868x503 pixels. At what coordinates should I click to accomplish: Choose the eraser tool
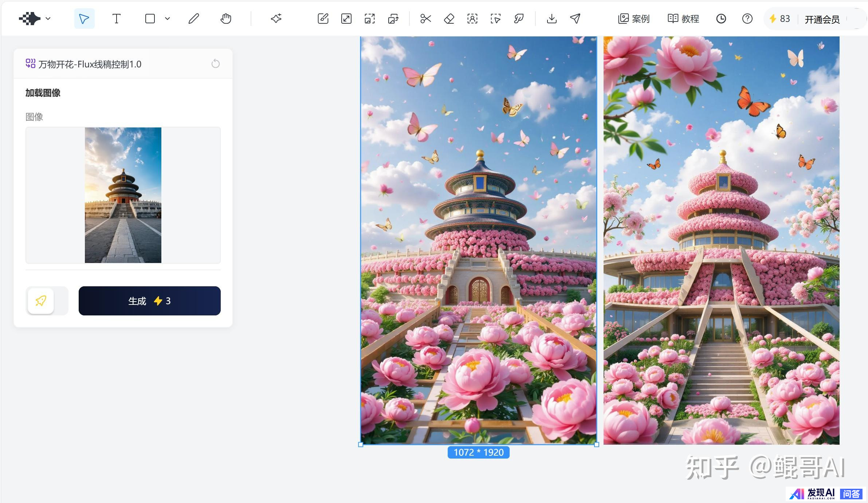(x=449, y=19)
